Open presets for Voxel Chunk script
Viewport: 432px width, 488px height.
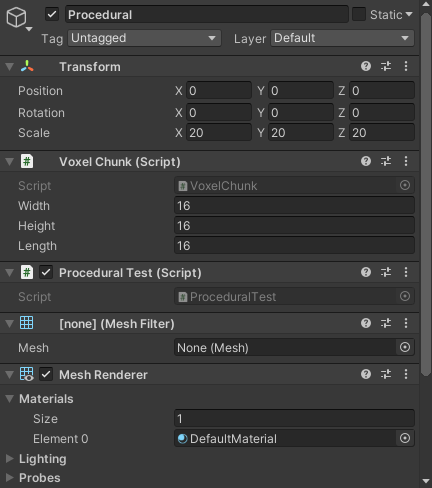tap(386, 161)
